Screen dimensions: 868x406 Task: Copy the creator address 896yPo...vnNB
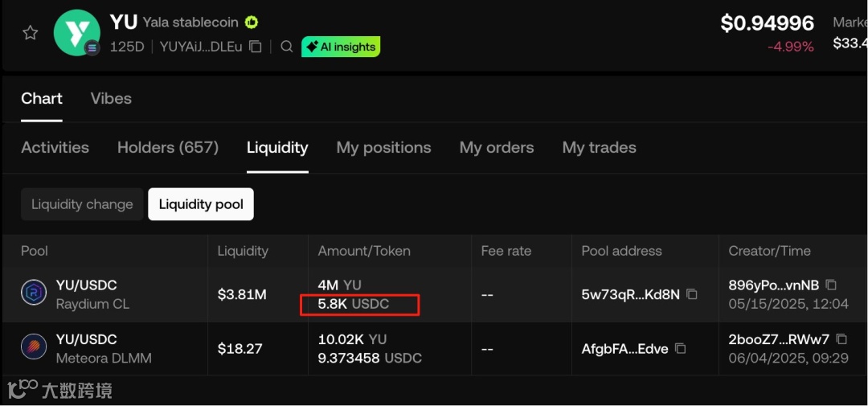click(832, 285)
